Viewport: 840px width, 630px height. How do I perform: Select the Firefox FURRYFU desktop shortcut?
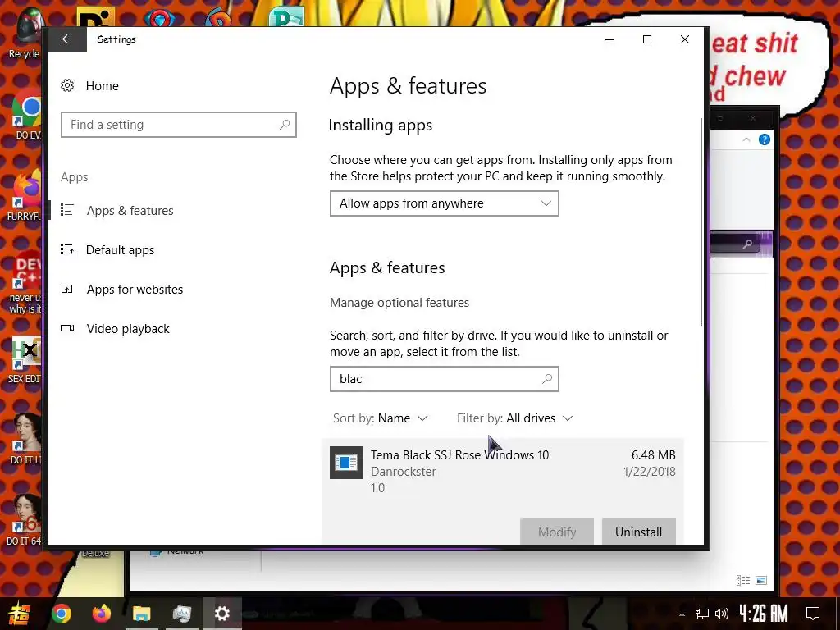25,197
